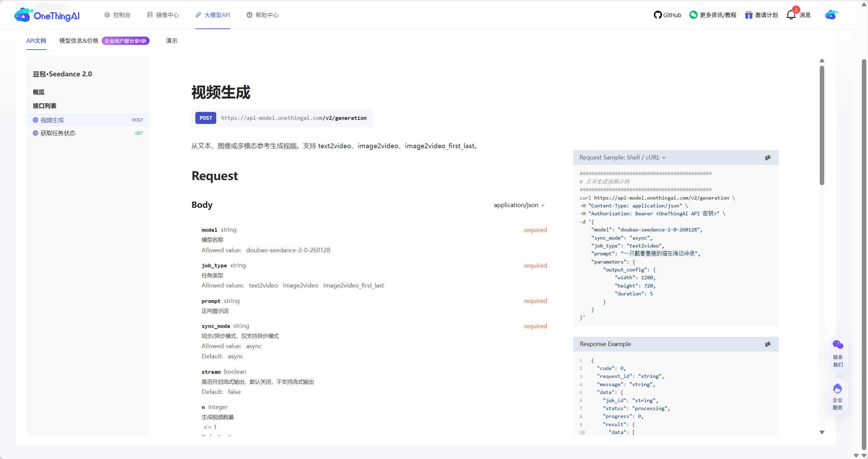Open the application/json content type dropdown
Image resolution: width=868 pixels, height=459 pixels.
[x=519, y=205]
